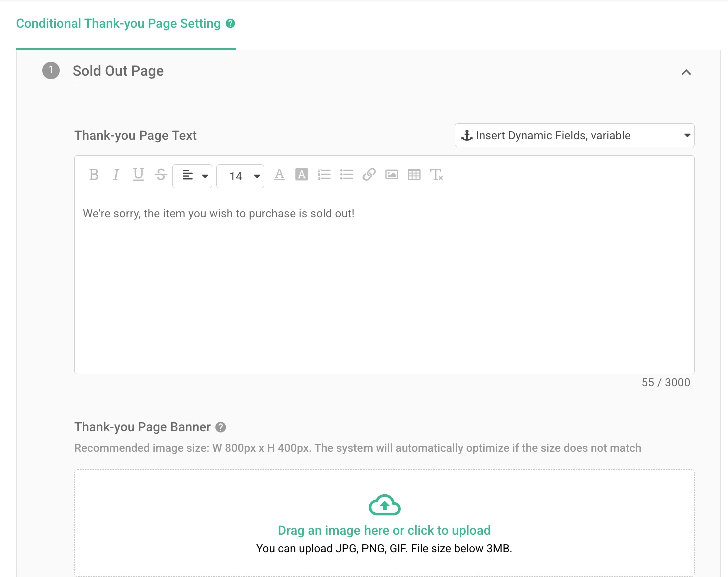Viewport: 728px width, 577px height.
Task: Clear text formatting with the Tx icon
Action: coord(436,175)
